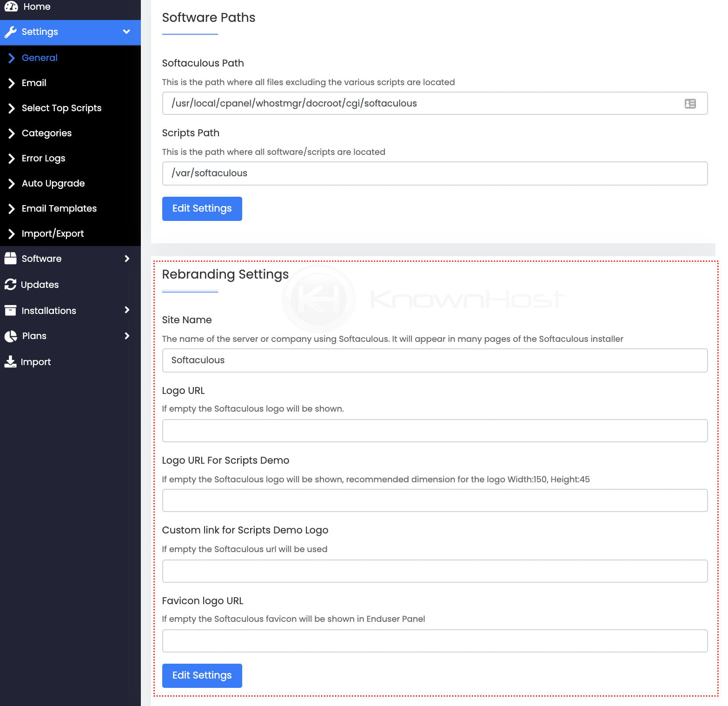Open Select Top Scripts menu item
Screen dimensions: 728x706
click(61, 108)
